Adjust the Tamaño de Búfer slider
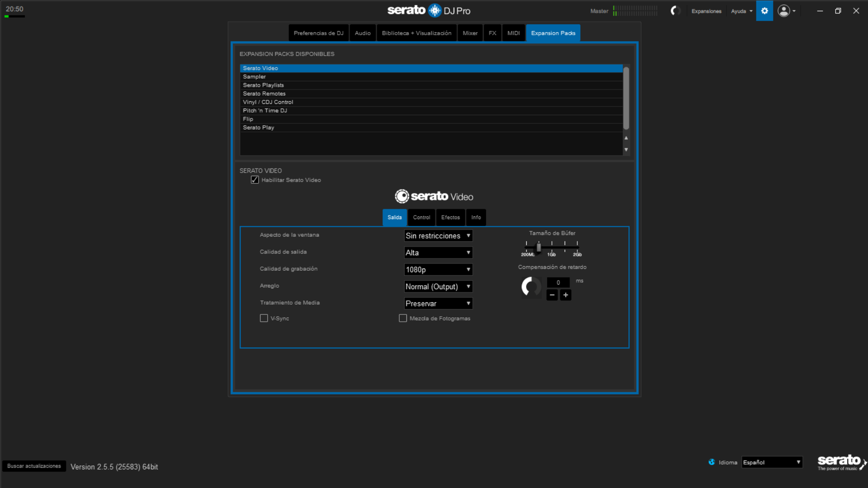 [x=538, y=247]
